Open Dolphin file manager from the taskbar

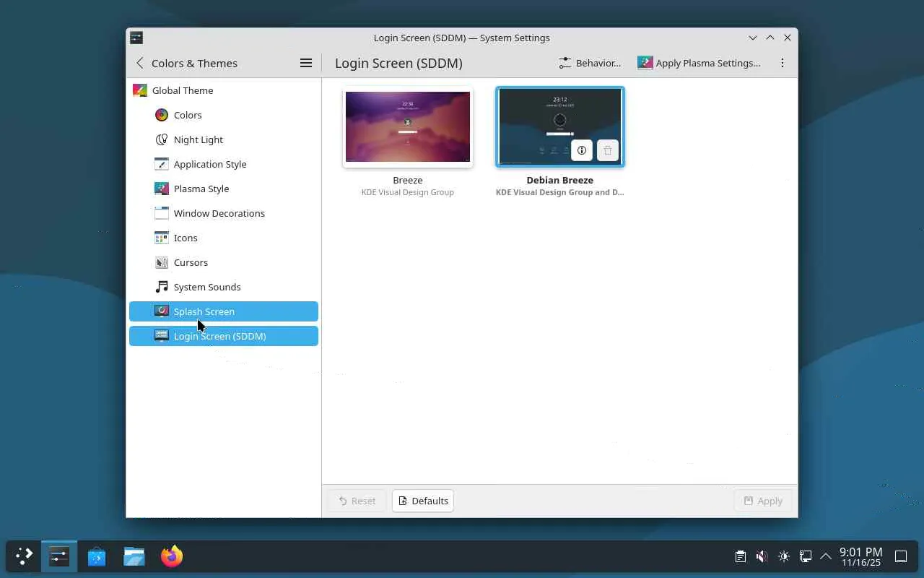134,556
